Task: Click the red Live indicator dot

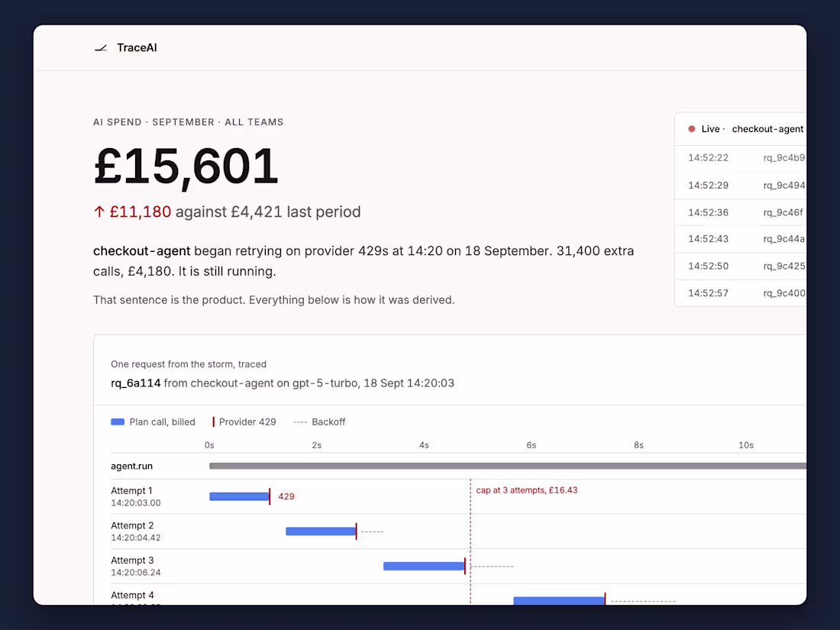Action: point(692,129)
